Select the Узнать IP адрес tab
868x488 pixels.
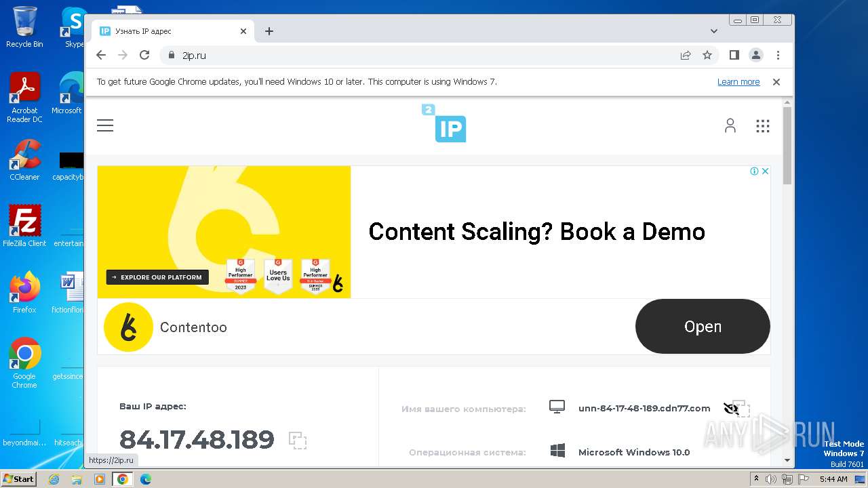(173, 31)
